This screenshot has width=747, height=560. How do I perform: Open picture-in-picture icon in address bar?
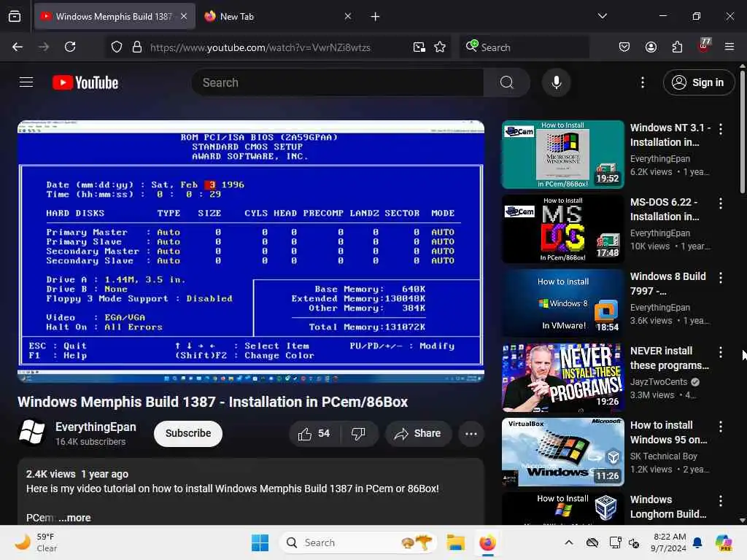(x=419, y=47)
